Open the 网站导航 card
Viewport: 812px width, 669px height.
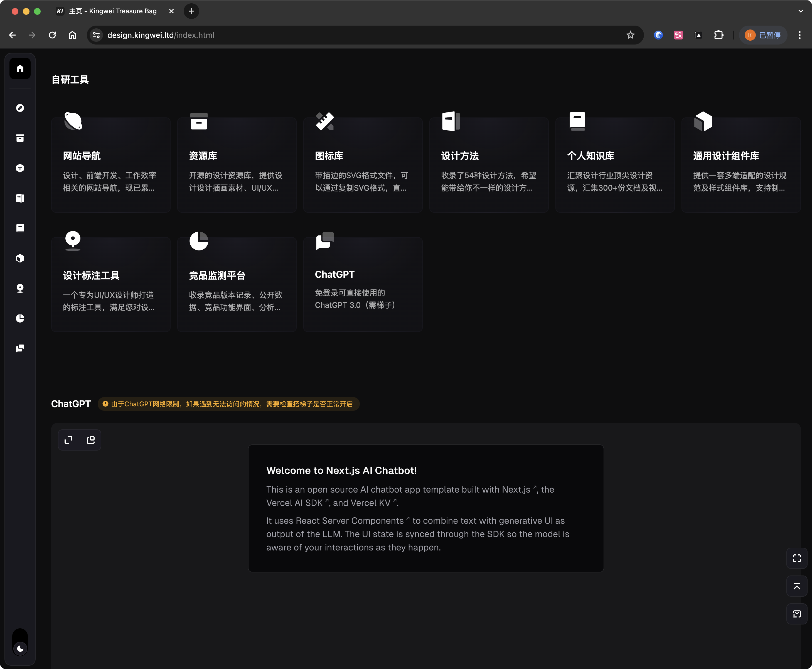pyautogui.click(x=110, y=165)
